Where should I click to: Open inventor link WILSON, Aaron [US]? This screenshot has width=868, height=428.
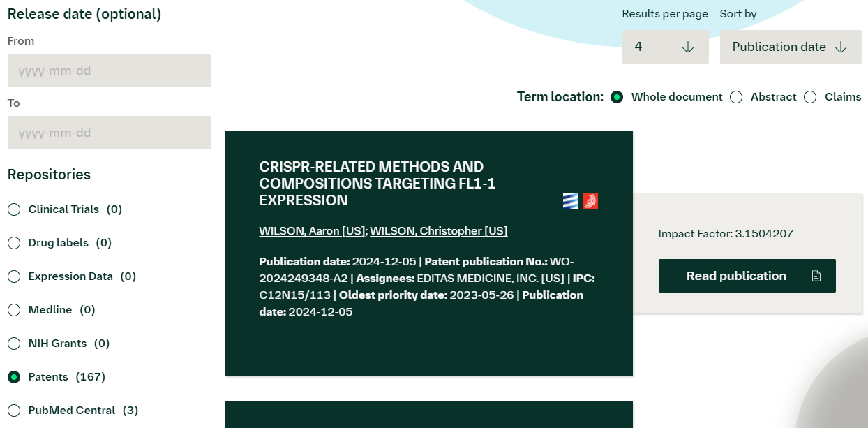pyautogui.click(x=313, y=231)
